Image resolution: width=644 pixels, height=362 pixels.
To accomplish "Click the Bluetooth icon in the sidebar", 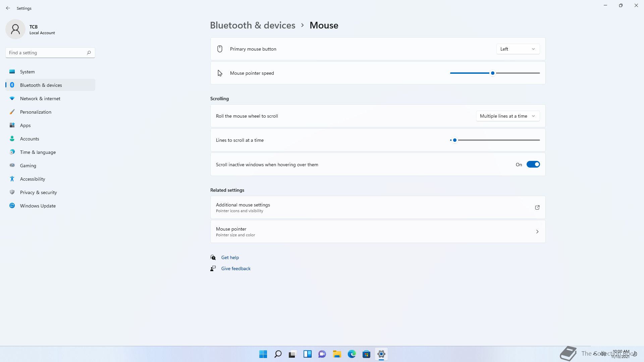I will click(12, 85).
